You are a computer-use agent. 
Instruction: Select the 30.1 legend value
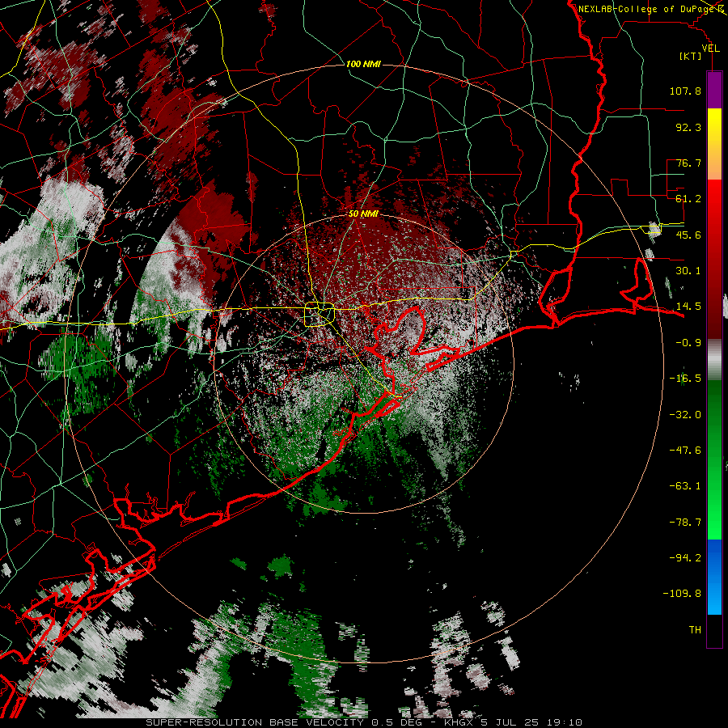pyautogui.click(x=688, y=271)
